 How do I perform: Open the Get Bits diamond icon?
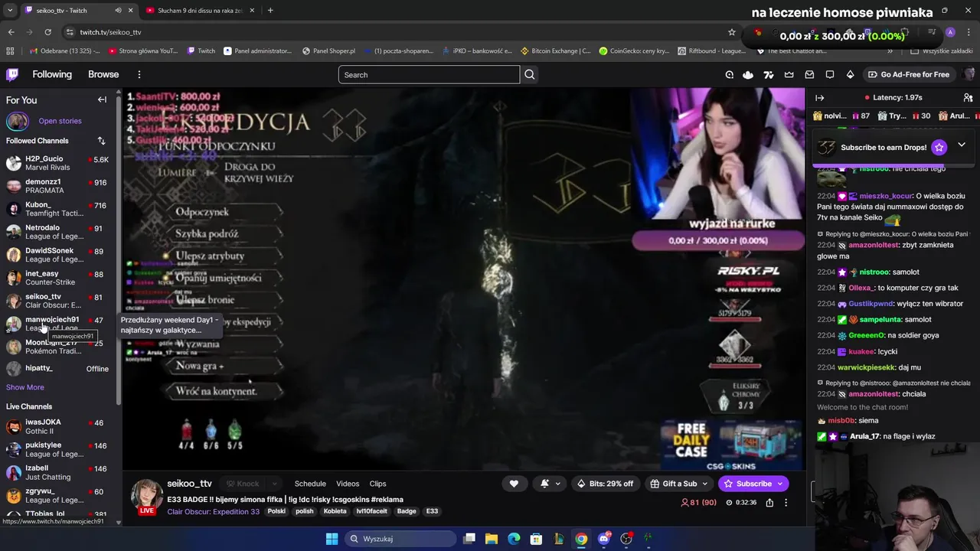click(850, 74)
